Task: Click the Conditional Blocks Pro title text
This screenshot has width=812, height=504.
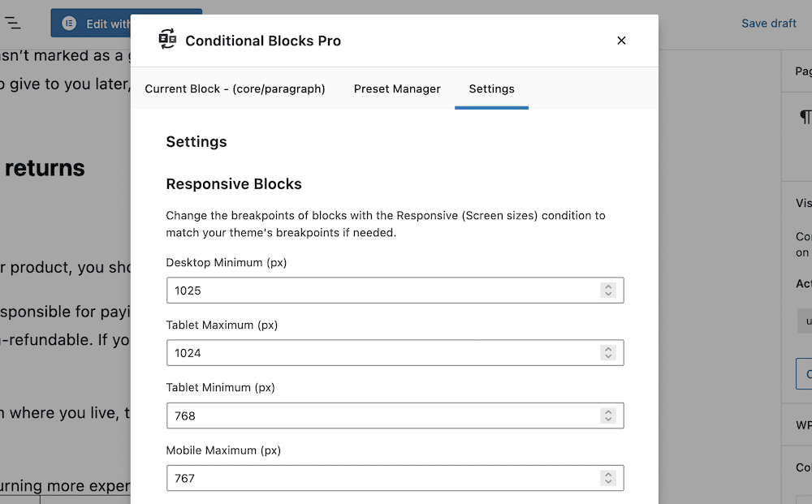Action: pyautogui.click(x=263, y=41)
